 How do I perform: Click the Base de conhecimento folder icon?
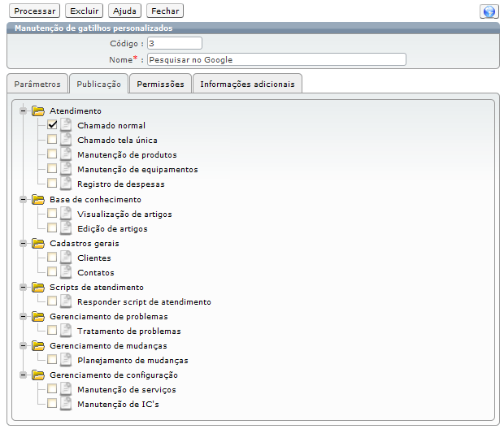pyautogui.click(x=38, y=200)
